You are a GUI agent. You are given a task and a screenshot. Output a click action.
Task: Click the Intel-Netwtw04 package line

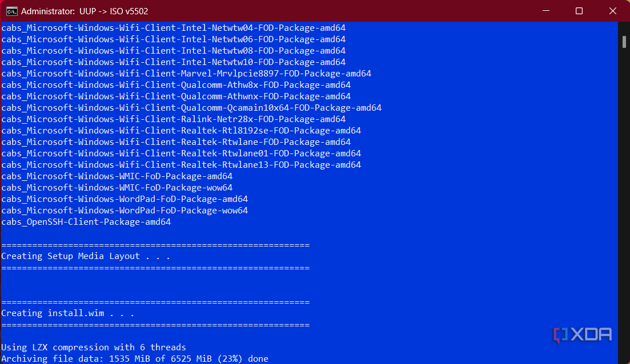pyautogui.click(x=174, y=28)
